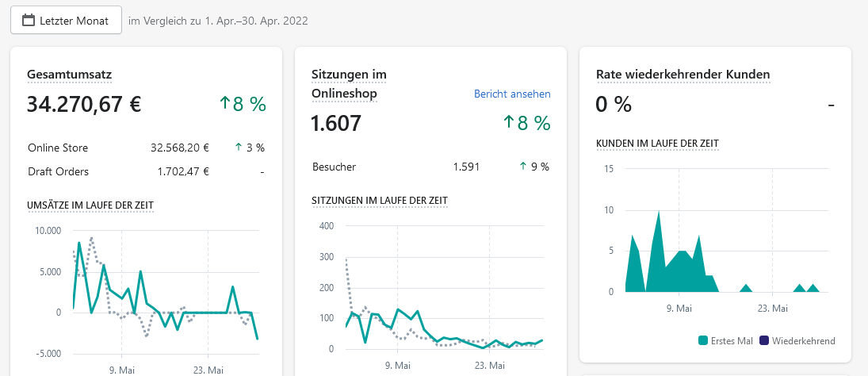This screenshot has height=376, width=868.
Task: Click the up arrow beside sessions 8 %
Action: click(509, 122)
